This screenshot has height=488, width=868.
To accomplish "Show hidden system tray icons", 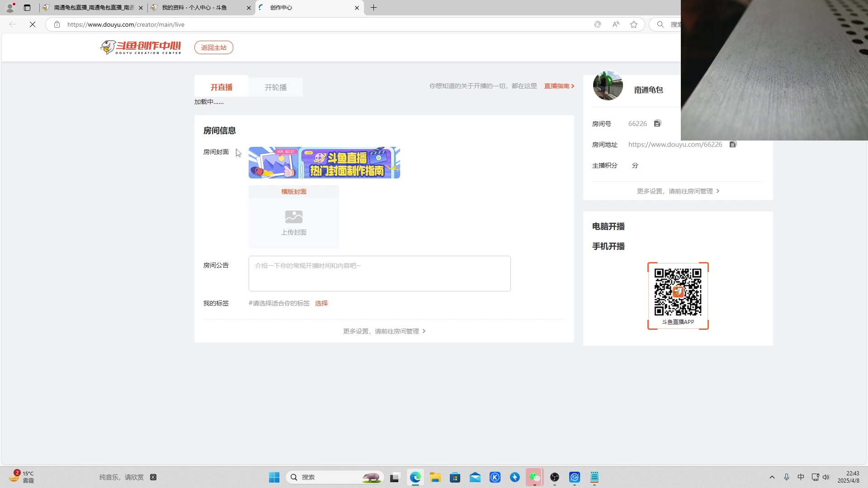I will point(772,477).
